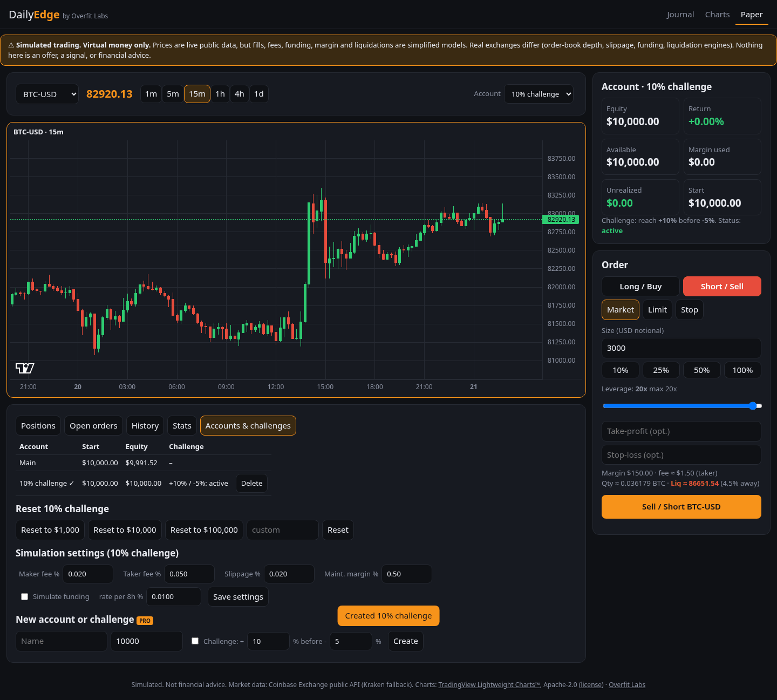This screenshot has height=700, width=777.
Task: Reset challenge to $1,000
Action: coord(50,530)
